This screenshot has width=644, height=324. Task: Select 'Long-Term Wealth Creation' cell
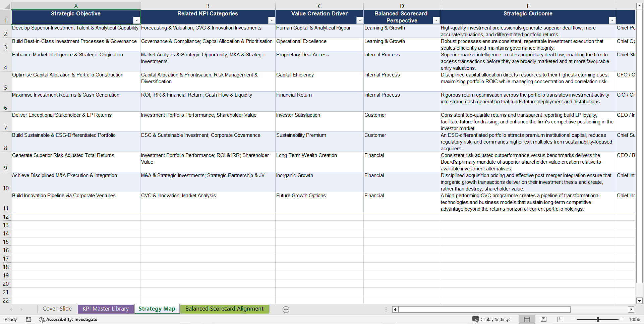tap(319, 162)
